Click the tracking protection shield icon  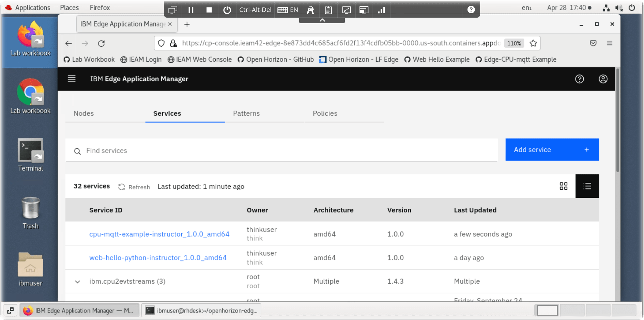tap(162, 43)
